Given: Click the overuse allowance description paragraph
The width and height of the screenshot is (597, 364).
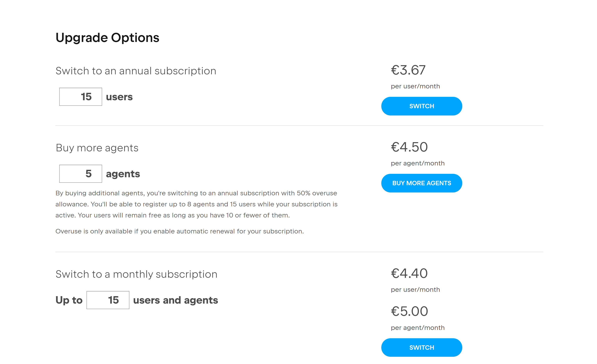Looking at the screenshot, I should coord(196,204).
